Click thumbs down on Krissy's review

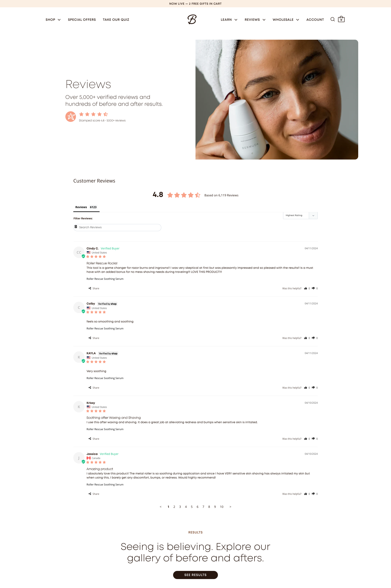click(313, 438)
